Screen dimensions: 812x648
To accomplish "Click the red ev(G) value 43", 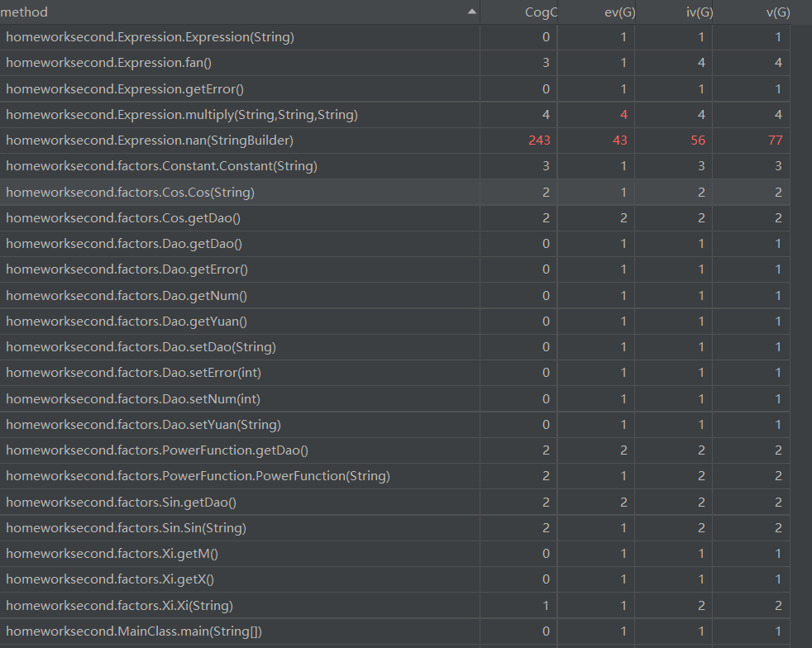I will pyautogui.click(x=619, y=141).
